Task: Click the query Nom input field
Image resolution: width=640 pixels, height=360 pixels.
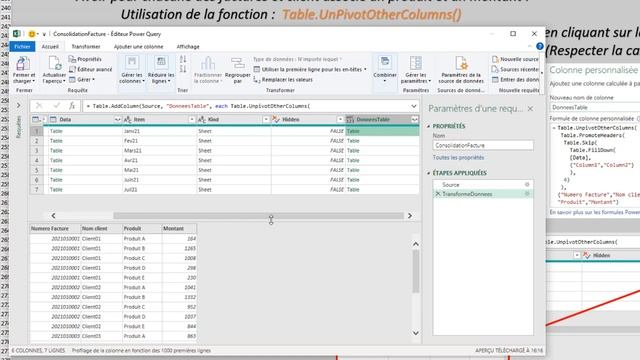Action: (483, 145)
